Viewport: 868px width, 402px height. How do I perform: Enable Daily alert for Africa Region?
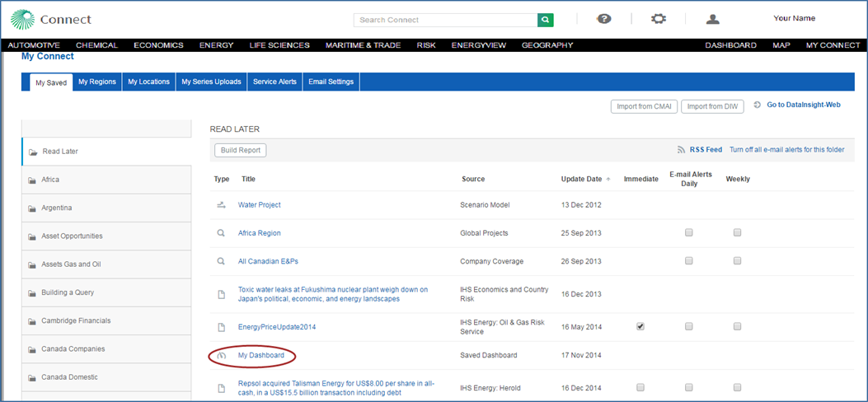[689, 233]
